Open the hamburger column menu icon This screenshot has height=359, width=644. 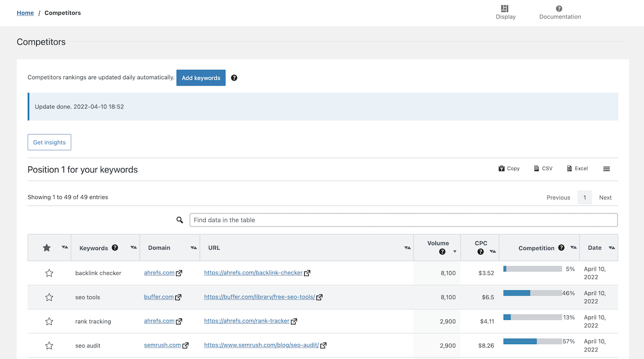coord(606,169)
